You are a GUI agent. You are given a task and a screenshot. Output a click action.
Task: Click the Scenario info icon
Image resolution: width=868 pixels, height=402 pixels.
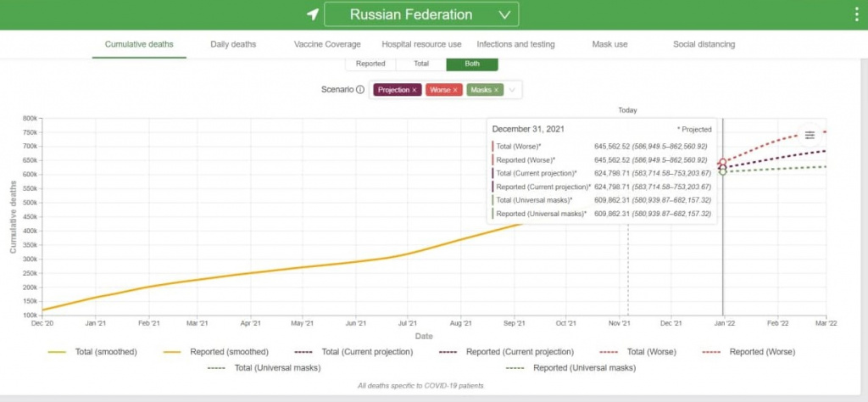[360, 90]
